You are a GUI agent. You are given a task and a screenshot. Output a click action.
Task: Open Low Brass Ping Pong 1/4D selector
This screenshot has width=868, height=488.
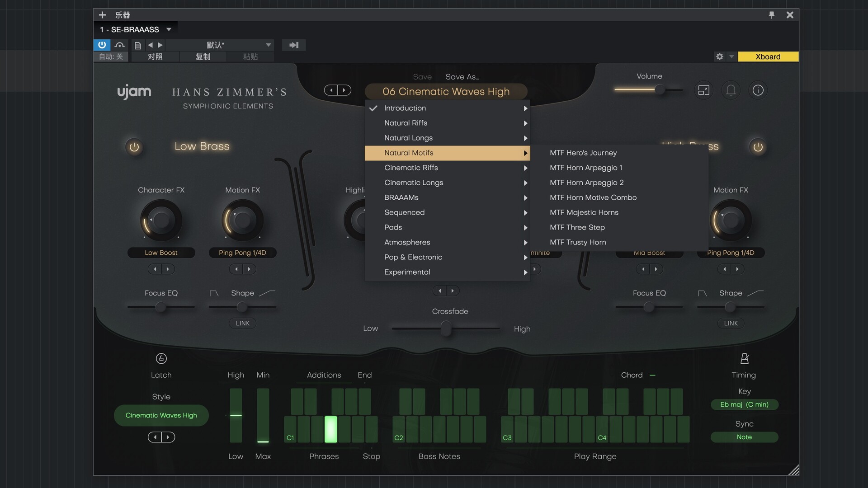coord(243,253)
